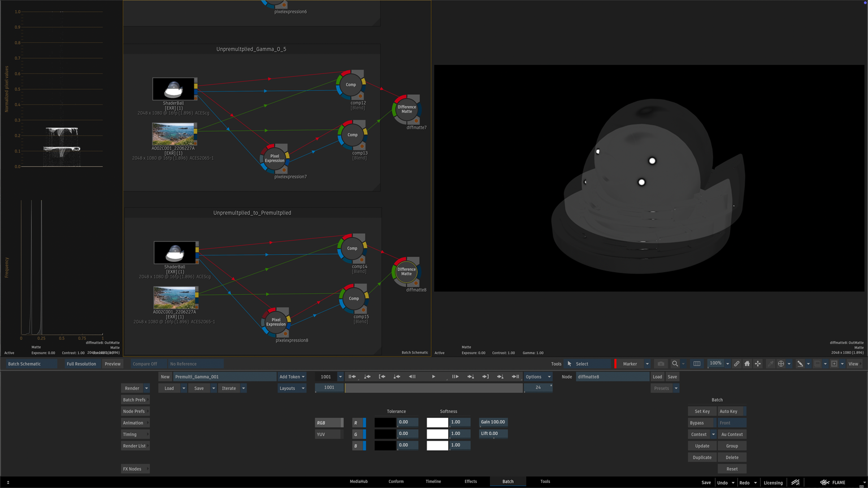Screen dimensions: 868x488
Task: Expand the Presets dropdown arrow
Action: pyautogui.click(x=676, y=389)
